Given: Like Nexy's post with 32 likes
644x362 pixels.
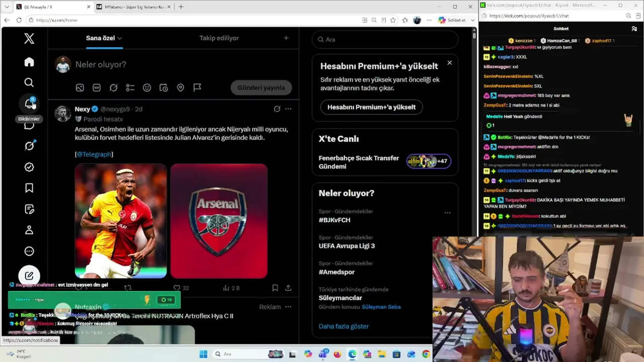Looking at the screenshot, I should [x=181, y=288].
